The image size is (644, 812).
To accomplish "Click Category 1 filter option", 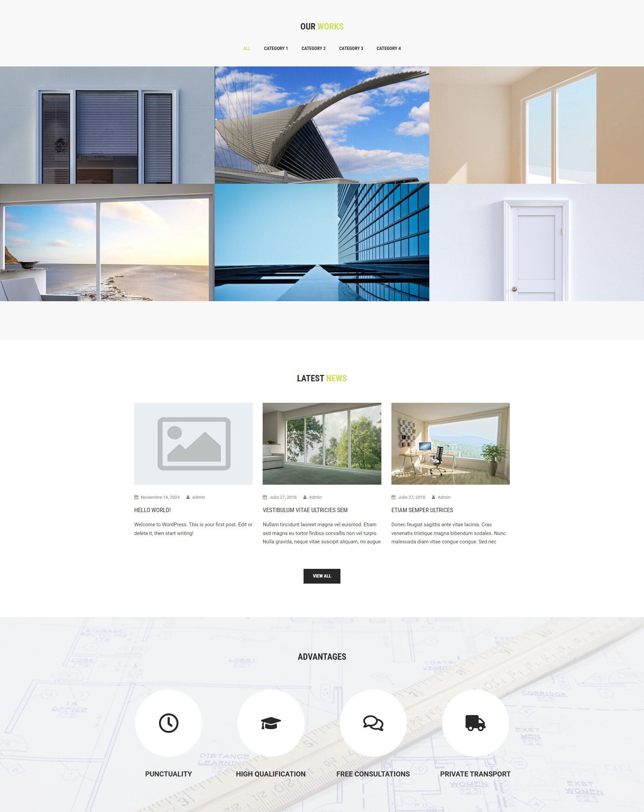I will coord(275,48).
